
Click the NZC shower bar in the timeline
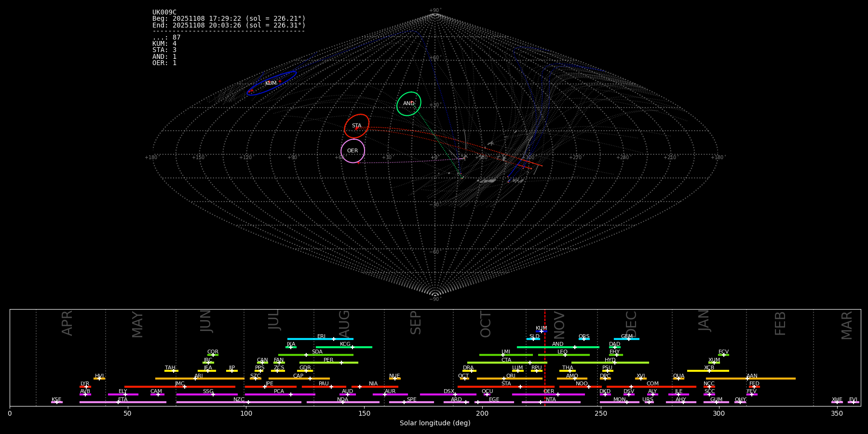coord(239,402)
